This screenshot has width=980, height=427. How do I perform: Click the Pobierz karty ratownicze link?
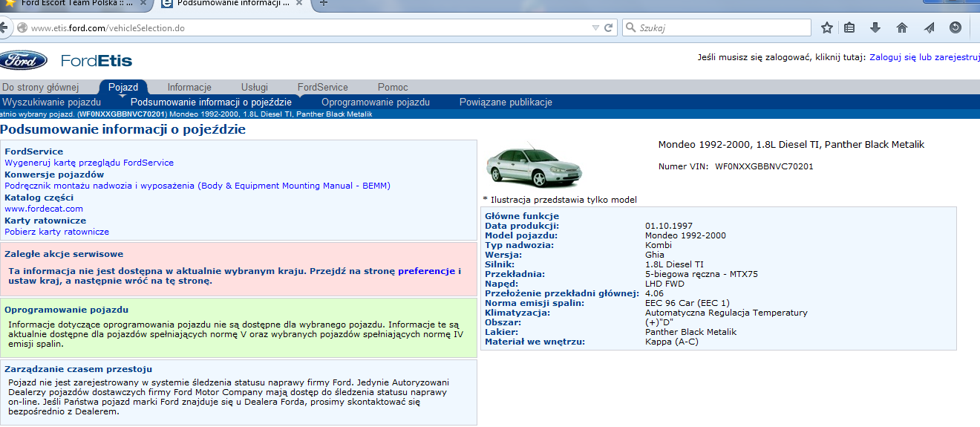pos(56,232)
